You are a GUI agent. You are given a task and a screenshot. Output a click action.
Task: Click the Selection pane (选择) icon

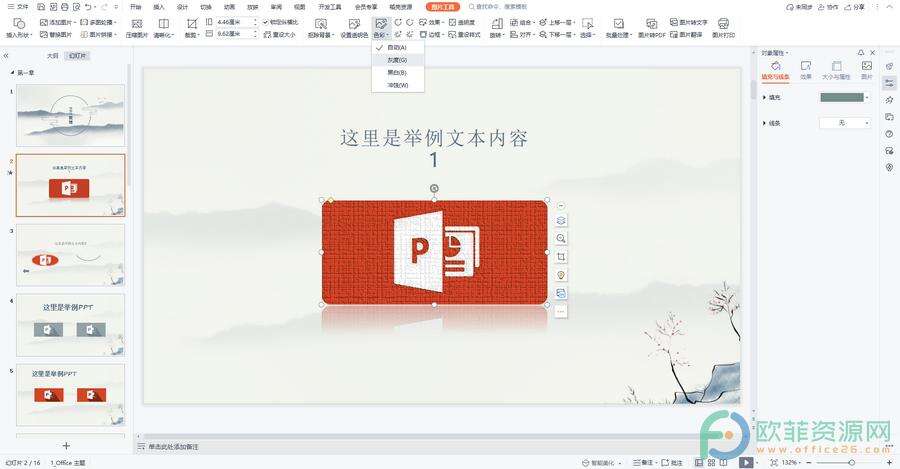point(587,24)
